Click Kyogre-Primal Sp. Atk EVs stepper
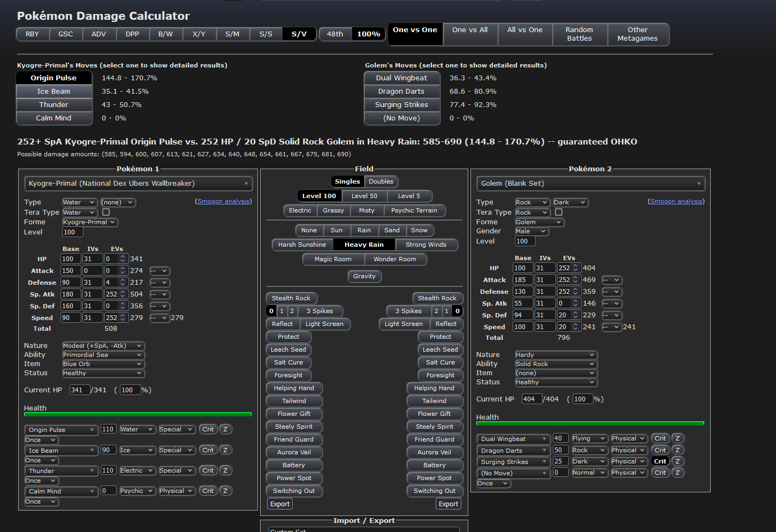The width and height of the screenshot is (776, 532). (x=123, y=294)
